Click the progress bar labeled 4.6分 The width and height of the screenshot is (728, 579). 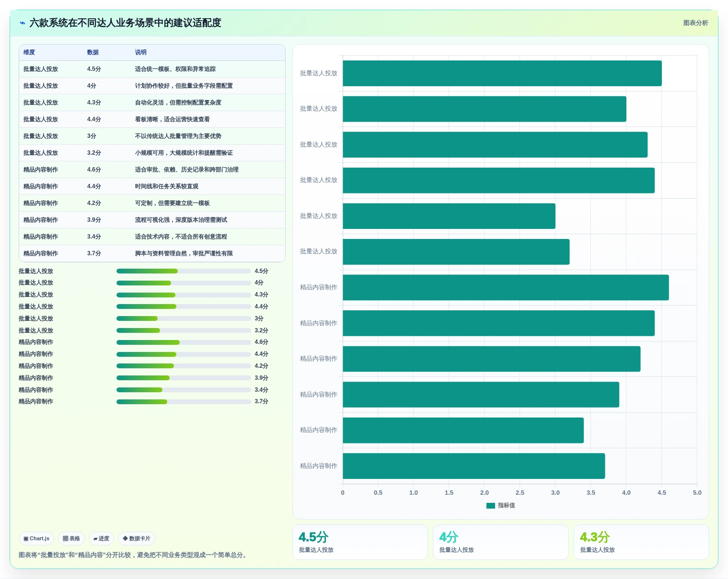click(x=184, y=342)
